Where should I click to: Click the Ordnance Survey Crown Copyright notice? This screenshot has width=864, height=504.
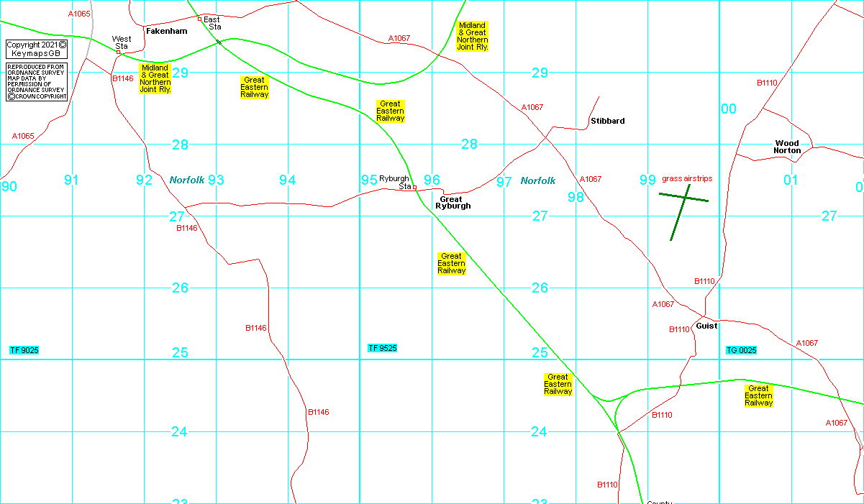[36, 82]
